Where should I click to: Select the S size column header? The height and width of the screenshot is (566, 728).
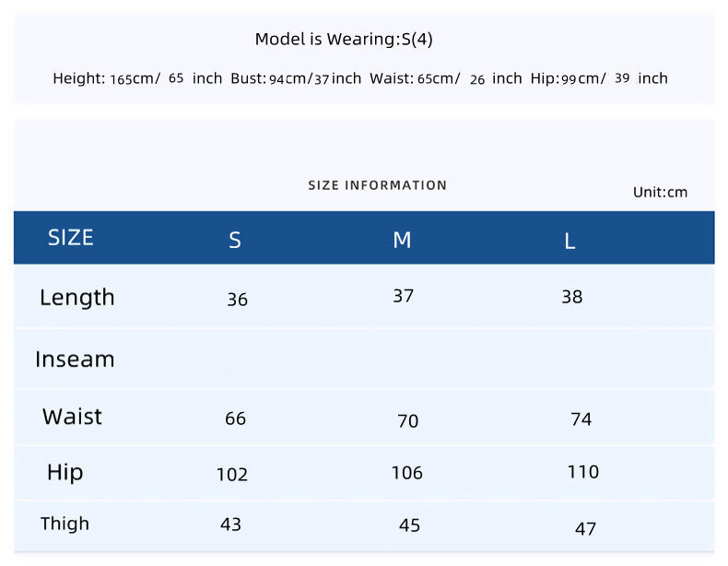click(235, 240)
